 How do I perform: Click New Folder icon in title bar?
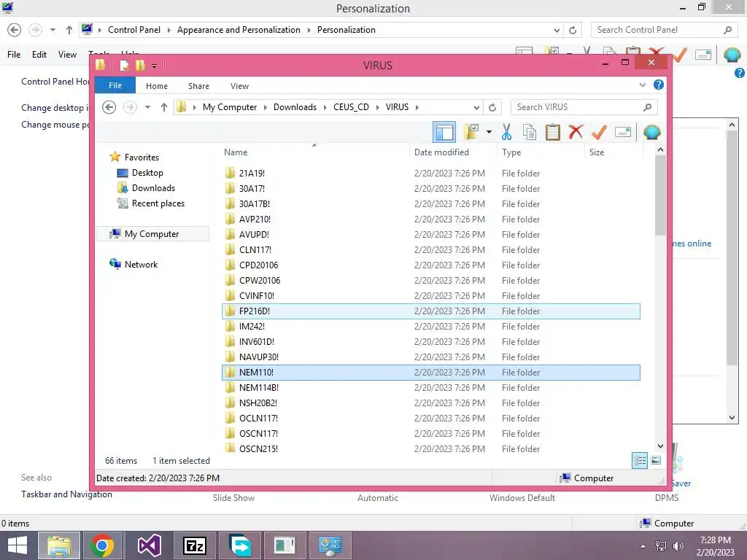(140, 65)
